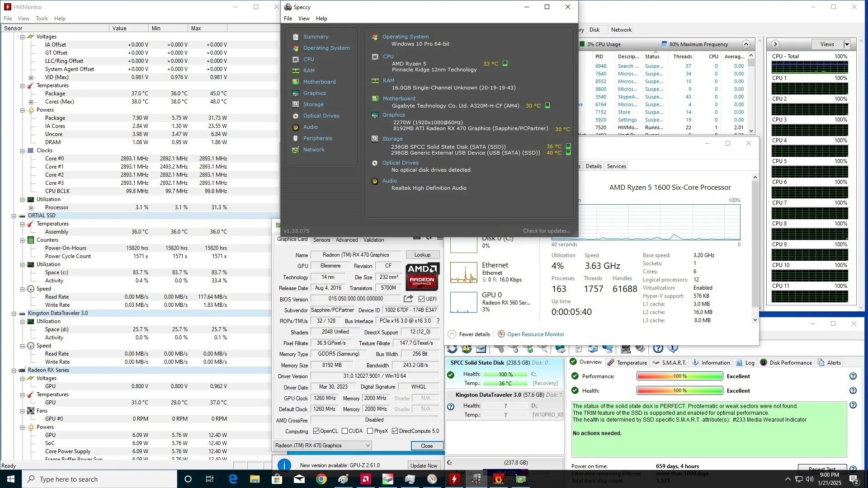The image size is (868, 488).
Task: Click the Windows taskbar search box
Action: pyautogui.click(x=99, y=479)
